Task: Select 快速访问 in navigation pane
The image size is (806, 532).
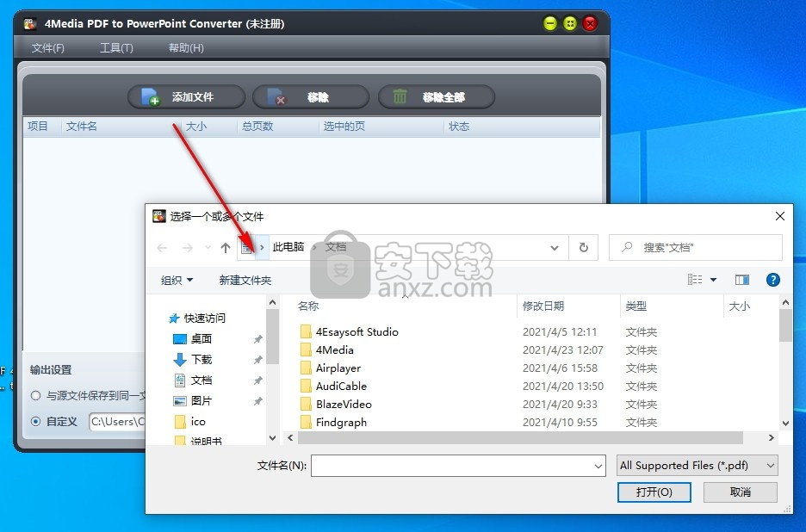Action: click(x=197, y=319)
